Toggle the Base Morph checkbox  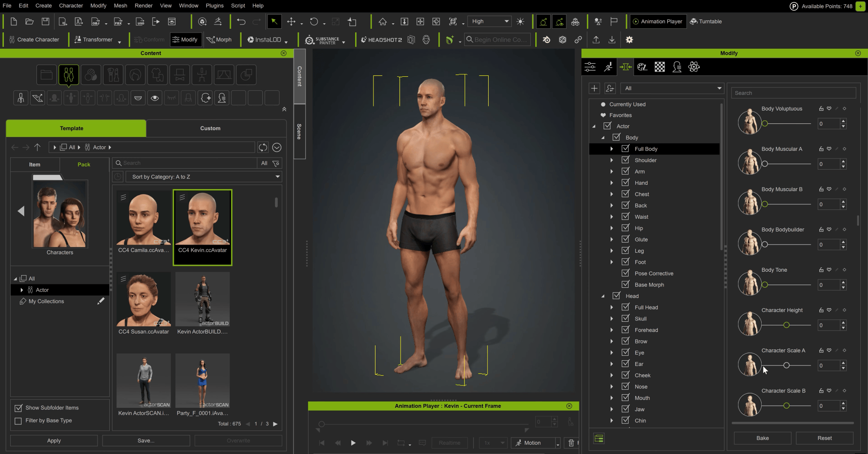click(x=625, y=284)
